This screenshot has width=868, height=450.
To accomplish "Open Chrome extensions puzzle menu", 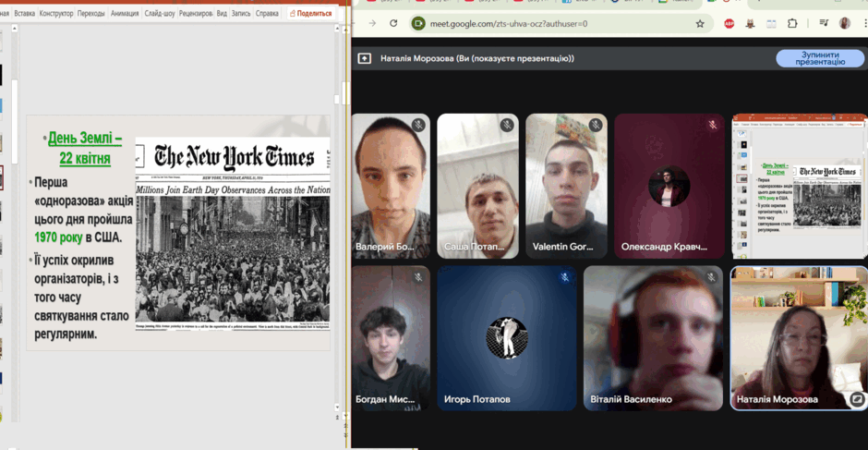I will click(792, 23).
